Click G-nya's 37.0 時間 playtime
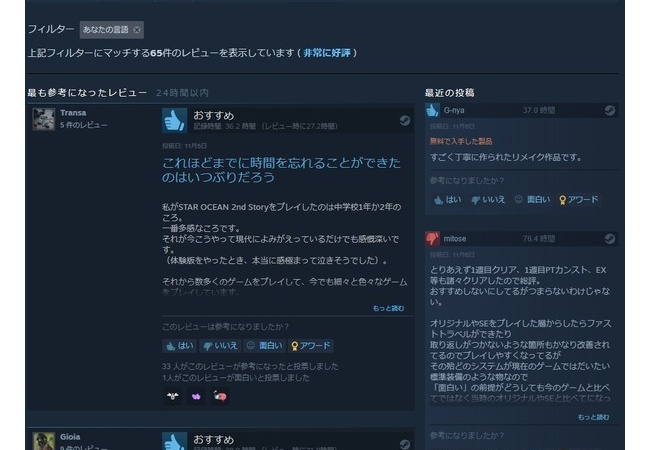Image resolution: width=650 pixels, height=450 pixels. pyautogui.click(x=538, y=110)
